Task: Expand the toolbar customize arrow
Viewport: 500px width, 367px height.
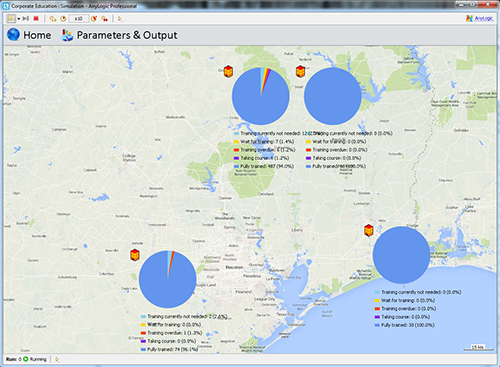Action: [x=120, y=19]
